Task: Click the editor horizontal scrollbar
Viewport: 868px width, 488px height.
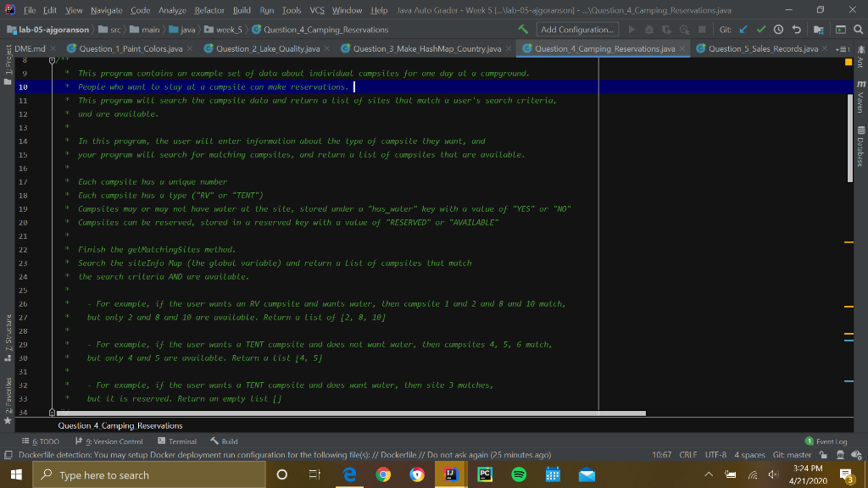Action: pyautogui.click(x=351, y=413)
